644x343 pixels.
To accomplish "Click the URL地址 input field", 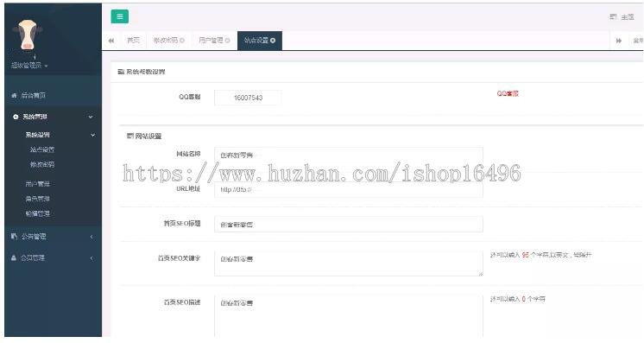I will click(349, 189).
